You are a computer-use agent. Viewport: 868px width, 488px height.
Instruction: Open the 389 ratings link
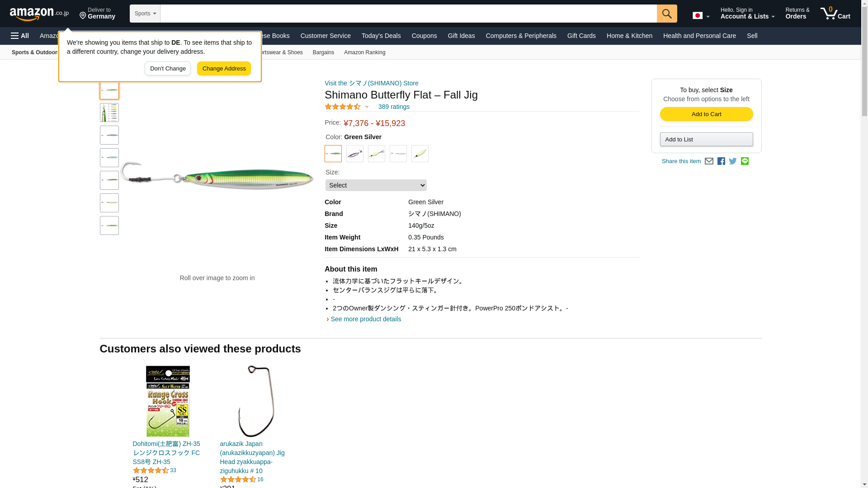[394, 107]
